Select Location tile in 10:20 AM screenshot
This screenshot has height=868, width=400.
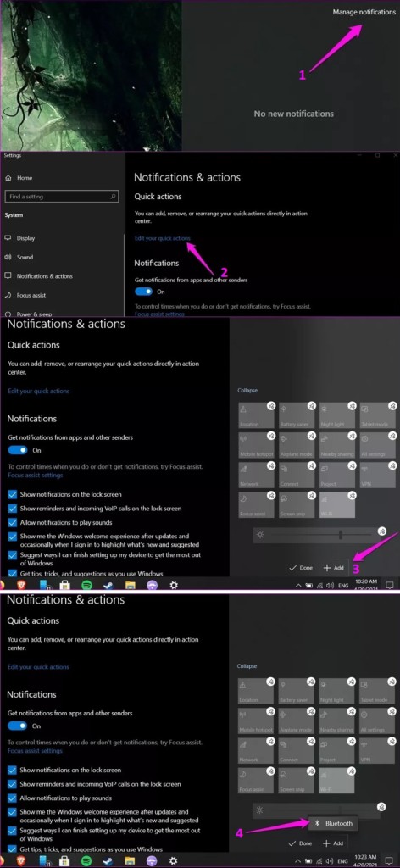coord(256,415)
